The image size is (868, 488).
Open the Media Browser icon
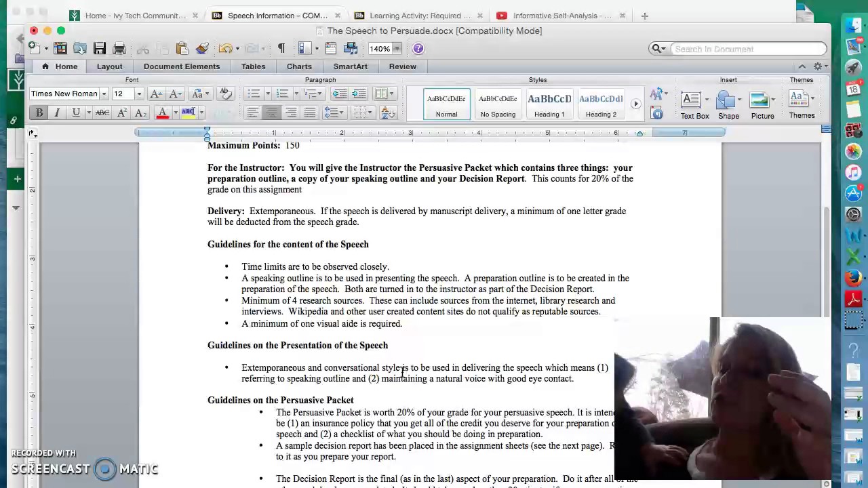pos(351,48)
